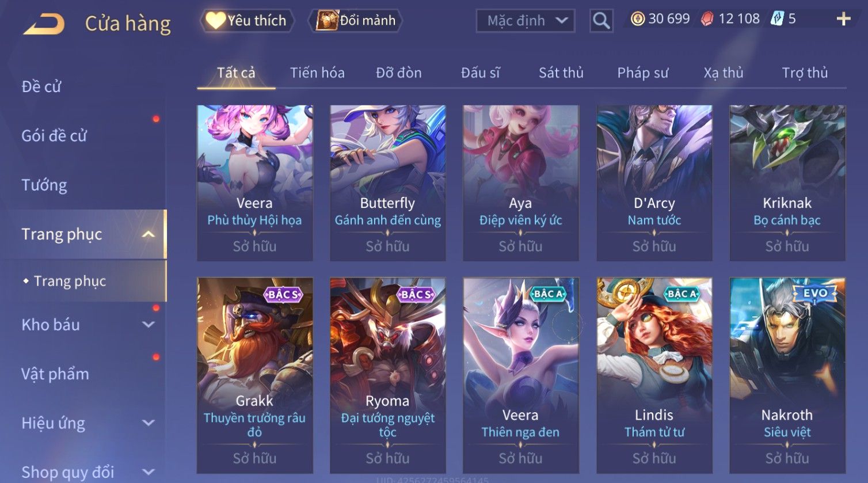Select the Pháp sư tab

(643, 73)
